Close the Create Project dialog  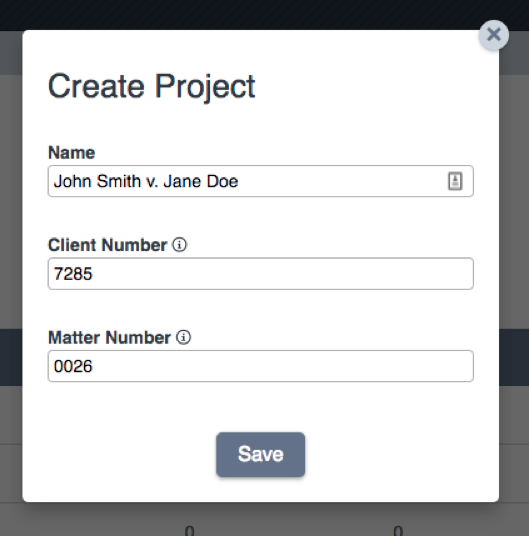tap(493, 35)
